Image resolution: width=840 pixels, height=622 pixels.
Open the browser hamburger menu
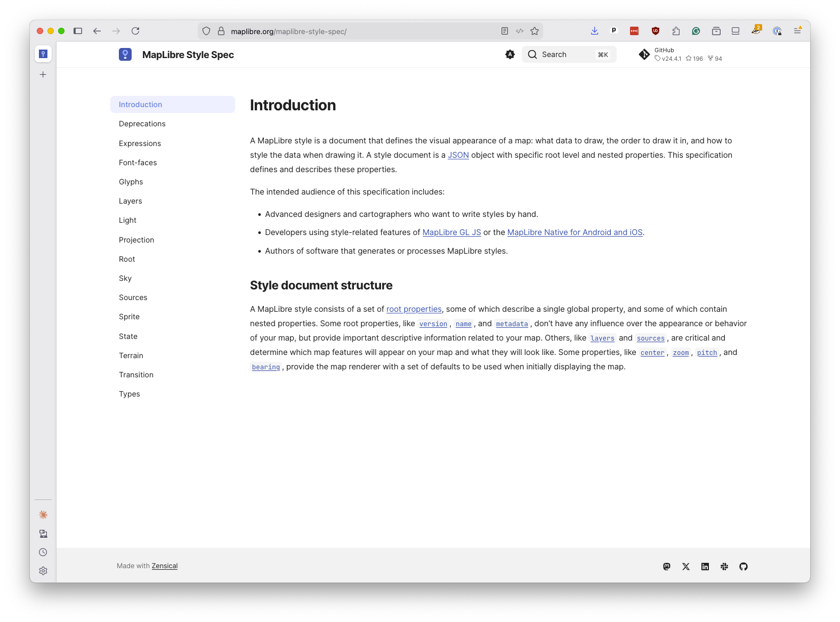pos(797,31)
